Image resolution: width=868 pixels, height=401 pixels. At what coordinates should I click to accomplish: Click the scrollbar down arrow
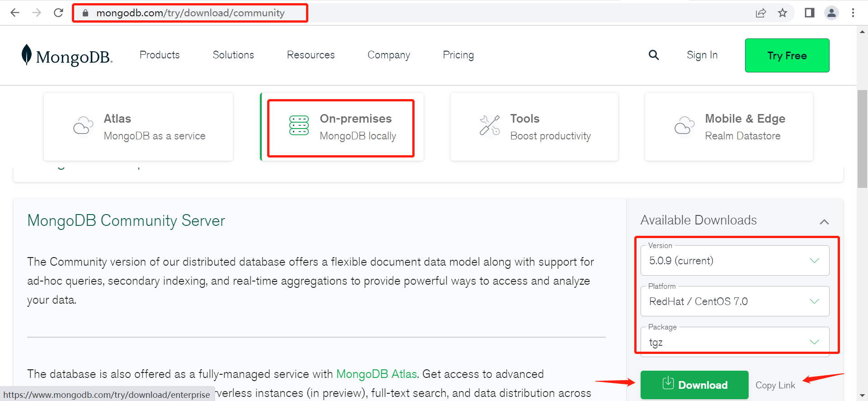tap(862, 396)
